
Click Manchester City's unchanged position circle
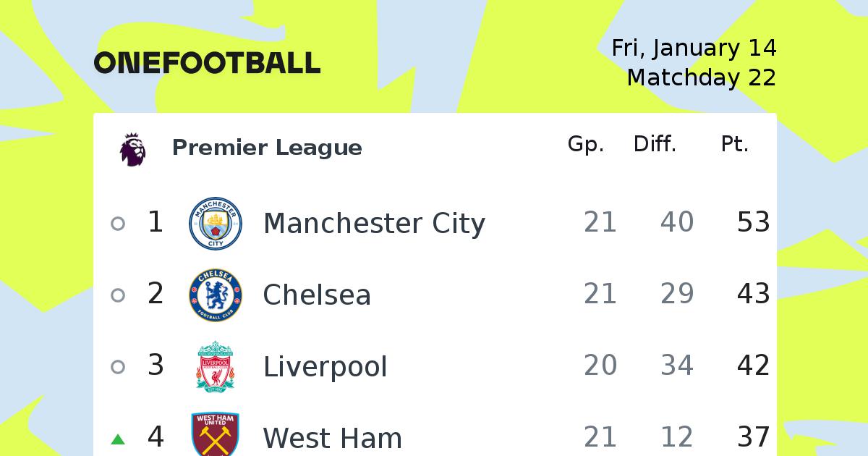pos(118,224)
